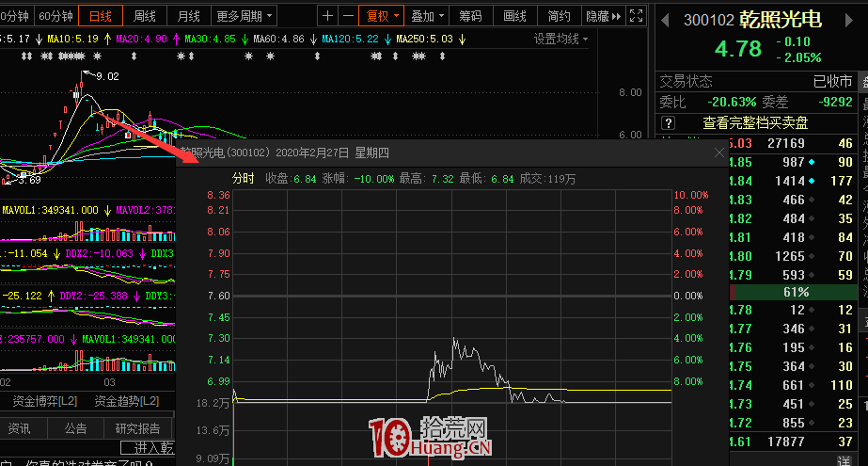Click the order quantity 855
The height and width of the screenshot is (466, 868).
[794, 423]
